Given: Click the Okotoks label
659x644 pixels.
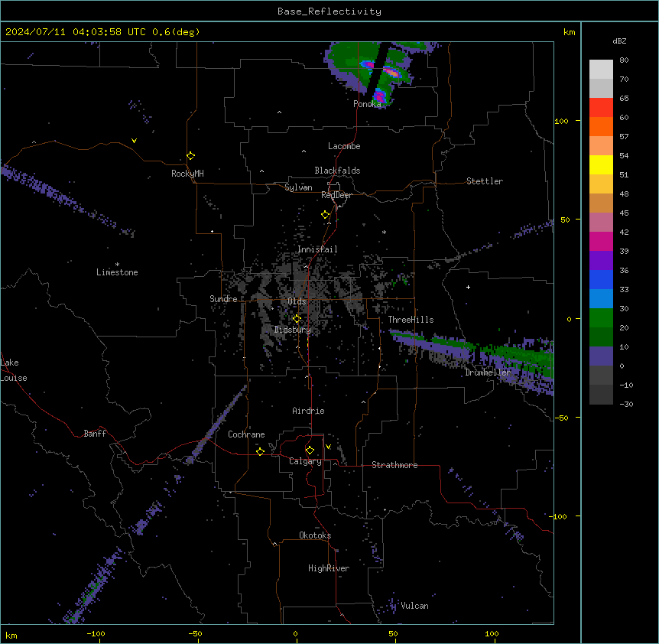Looking at the screenshot, I should [x=315, y=535].
